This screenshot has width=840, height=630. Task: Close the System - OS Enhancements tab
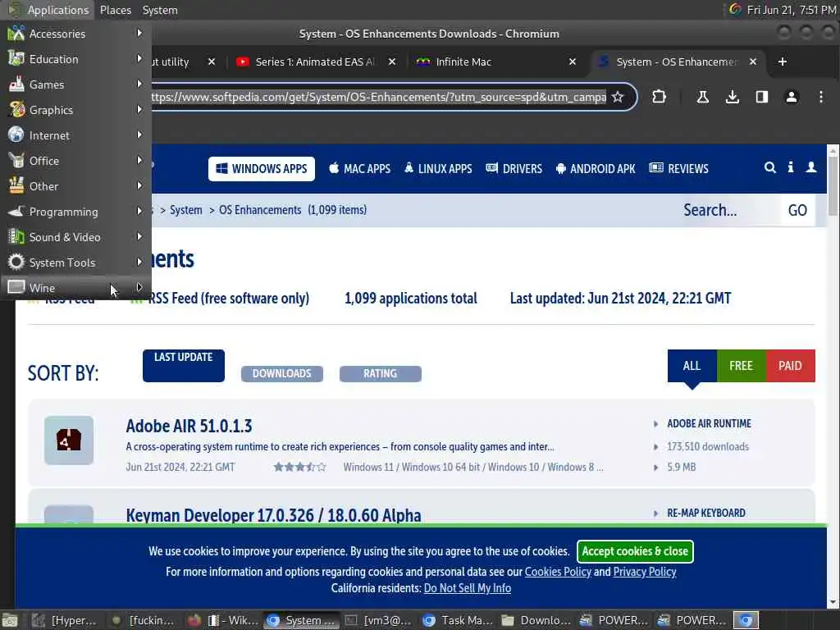tap(753, 62)
